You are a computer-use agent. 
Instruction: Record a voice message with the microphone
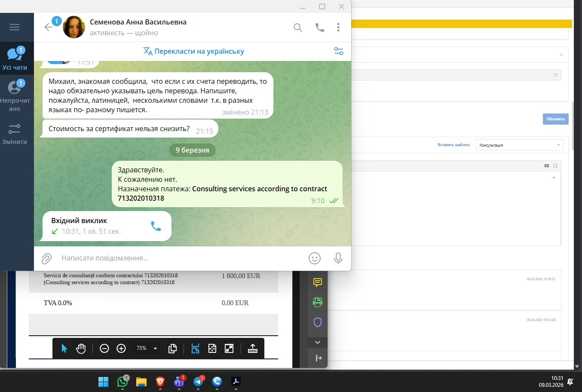338,258
